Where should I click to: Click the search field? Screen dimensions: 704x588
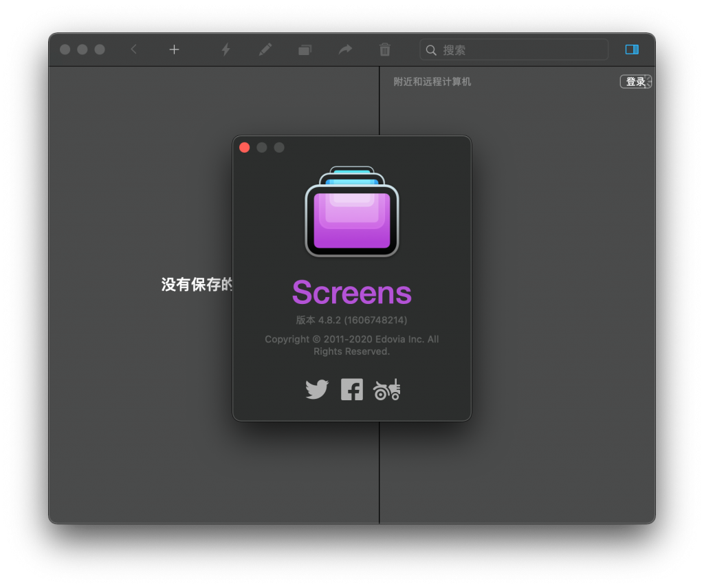click(514, 50)
